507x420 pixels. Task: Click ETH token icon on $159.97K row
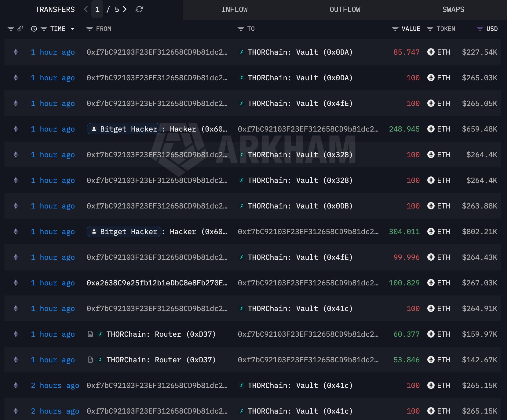pos(431,334)
